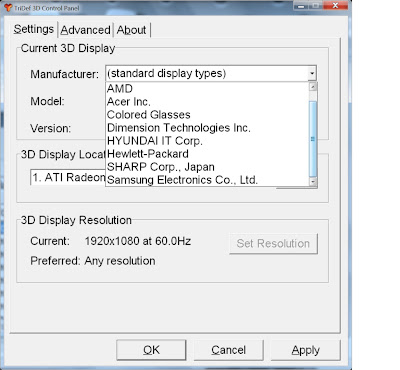Open the About tab

pyautogui.click(x=131, y=30)
